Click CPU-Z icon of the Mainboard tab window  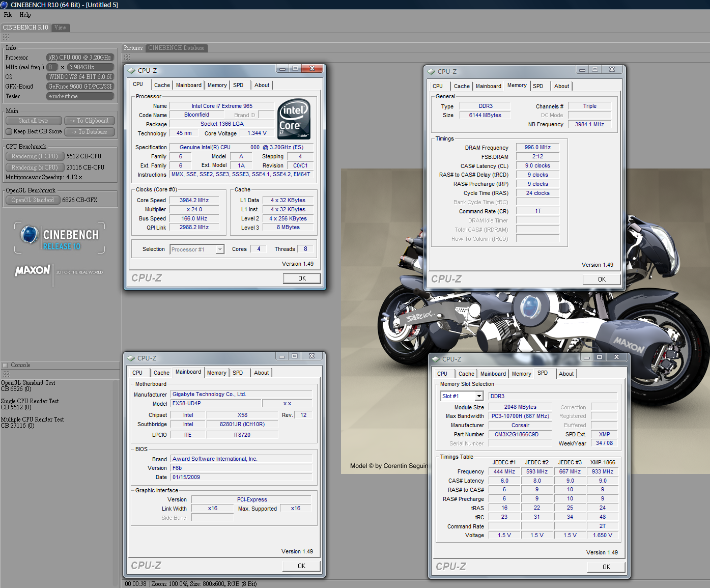[131, 358]
